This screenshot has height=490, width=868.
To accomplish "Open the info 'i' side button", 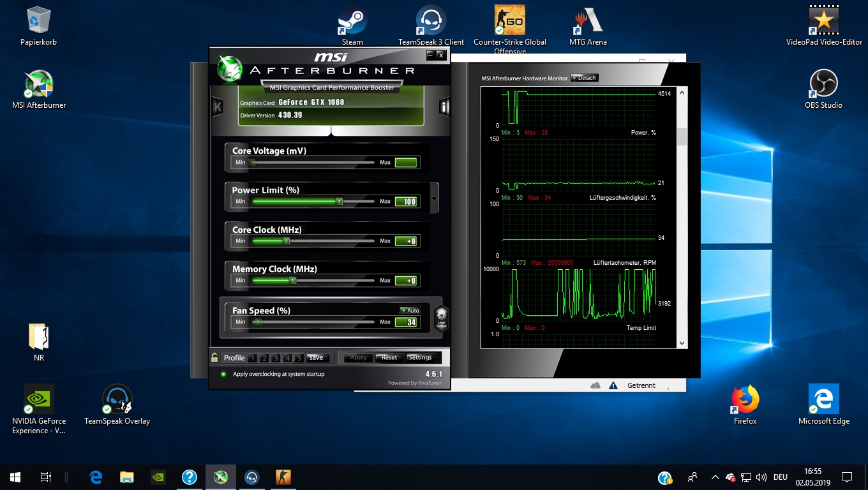I will [x=444, y=107].
